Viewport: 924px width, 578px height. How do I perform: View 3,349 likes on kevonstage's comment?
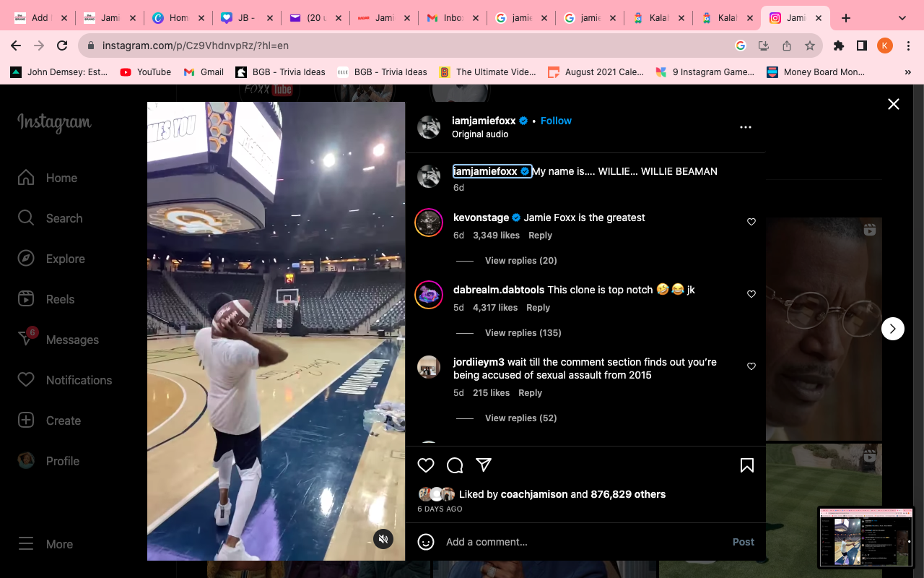point(496,235)
